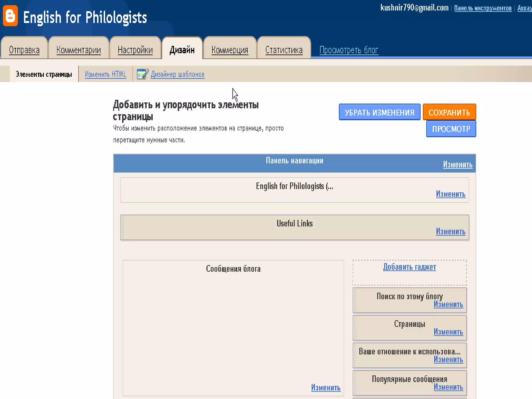Open the Отправка tab

click(x=24, y=50)
